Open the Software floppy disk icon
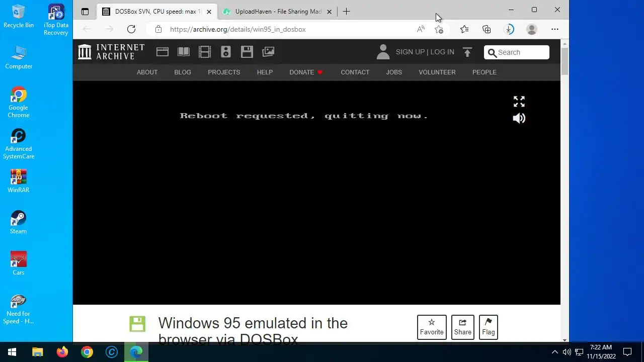Screen dimensions: 644x362 click(247, 52)
